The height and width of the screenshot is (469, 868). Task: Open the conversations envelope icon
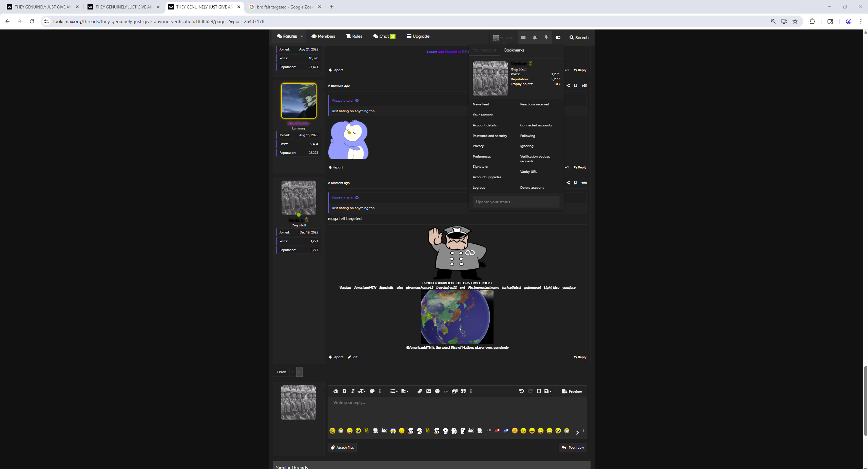pyautogui.click(x=523, y=37)
